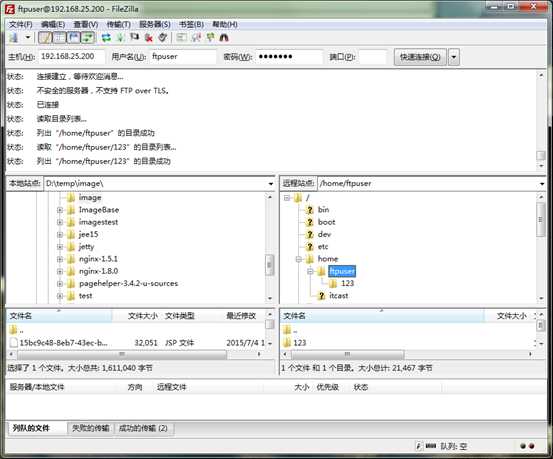Open the Site Manager icon
The height and width of the screenshot is (459, 553).
click(x=13, y=37)
